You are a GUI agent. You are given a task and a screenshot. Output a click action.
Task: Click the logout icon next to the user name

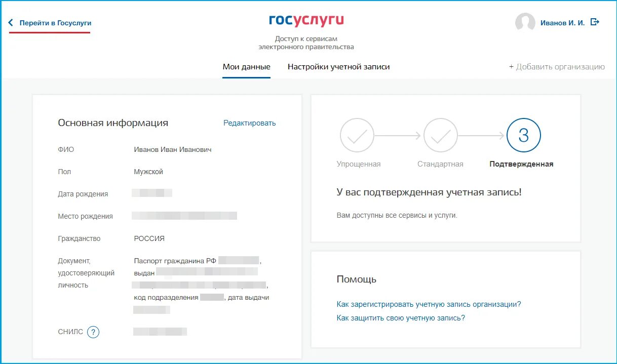pyautogui.click(x=595, y=22)
